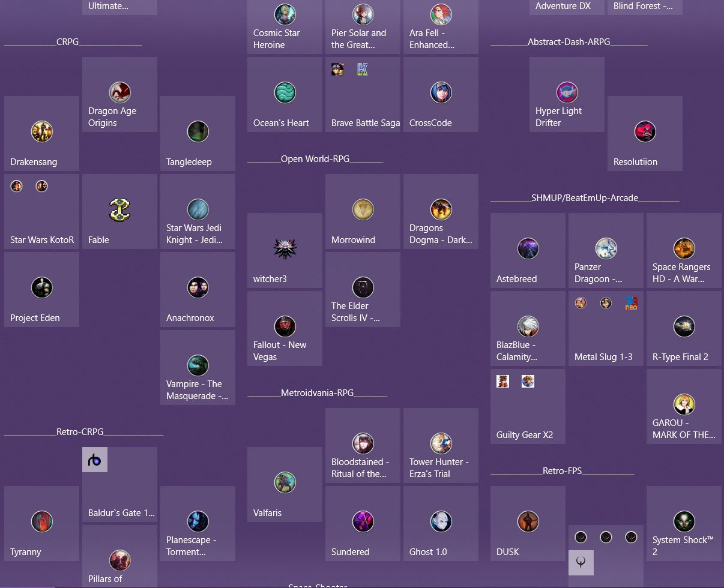Viewport: 724px width, 588px height.
Task: Launch Planescape - Torment tile
Action: 198,523
